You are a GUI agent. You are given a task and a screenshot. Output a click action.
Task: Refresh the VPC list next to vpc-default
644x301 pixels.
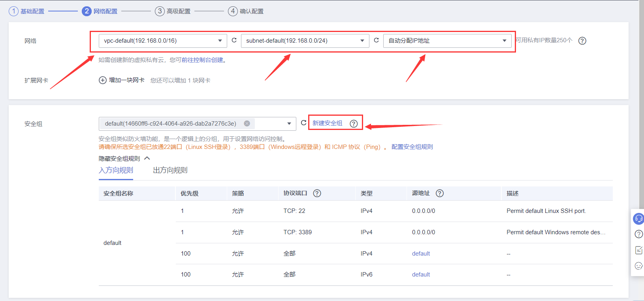(234, 40)
